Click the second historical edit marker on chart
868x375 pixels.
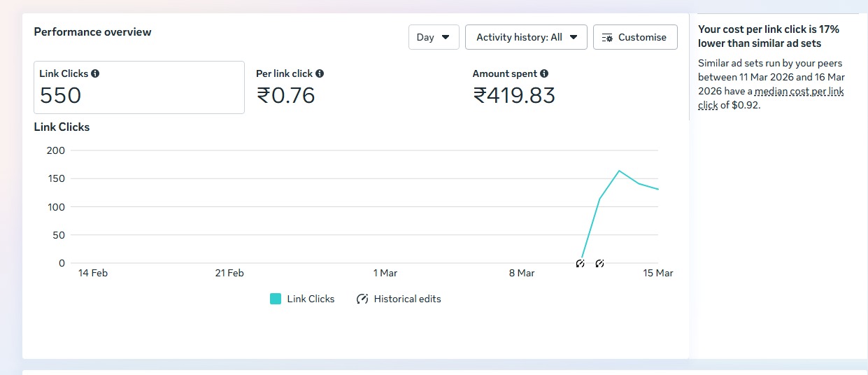pyautogui.click(x=599, y=263)
